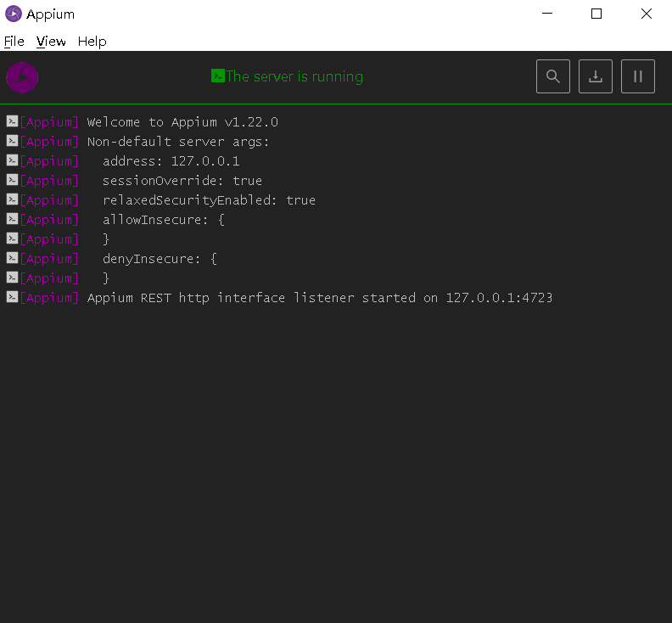
Task: Close the Appium window
Action: click(x=647, y=14)
